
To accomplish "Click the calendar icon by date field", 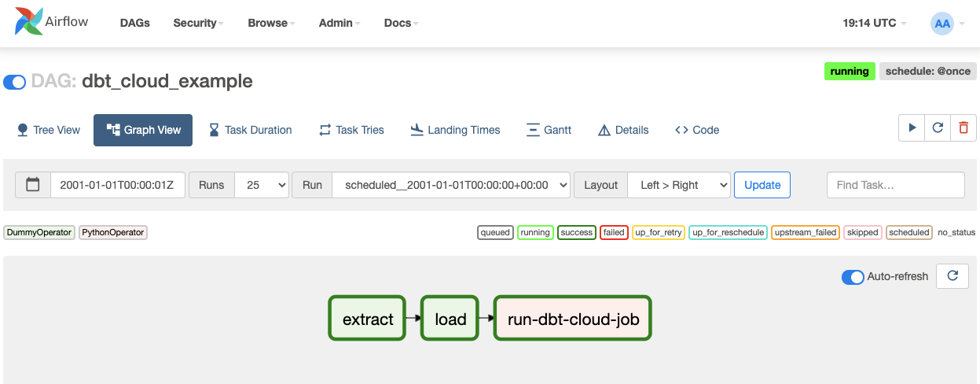I will [33, 185].
